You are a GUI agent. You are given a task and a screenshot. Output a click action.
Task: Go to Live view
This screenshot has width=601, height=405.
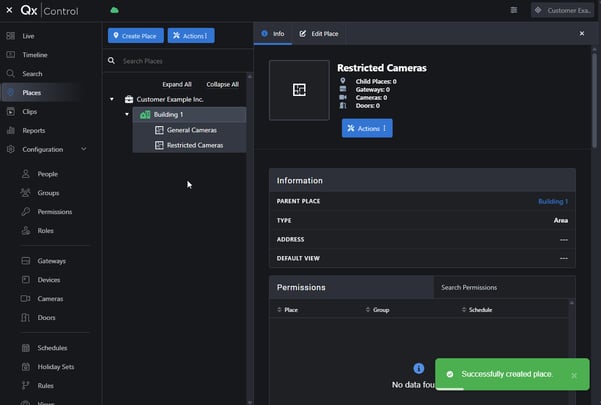click(x=28, y=36)
